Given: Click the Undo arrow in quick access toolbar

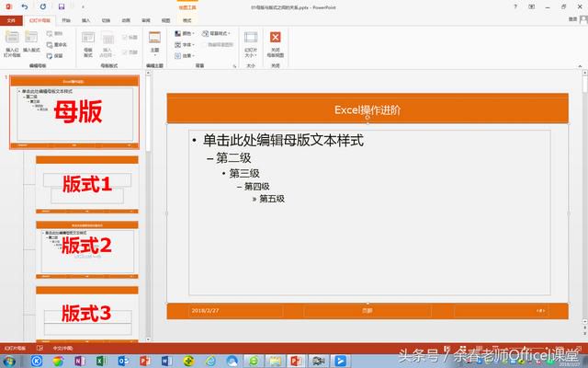Looking at the screenshot, I should pos(25,6).
